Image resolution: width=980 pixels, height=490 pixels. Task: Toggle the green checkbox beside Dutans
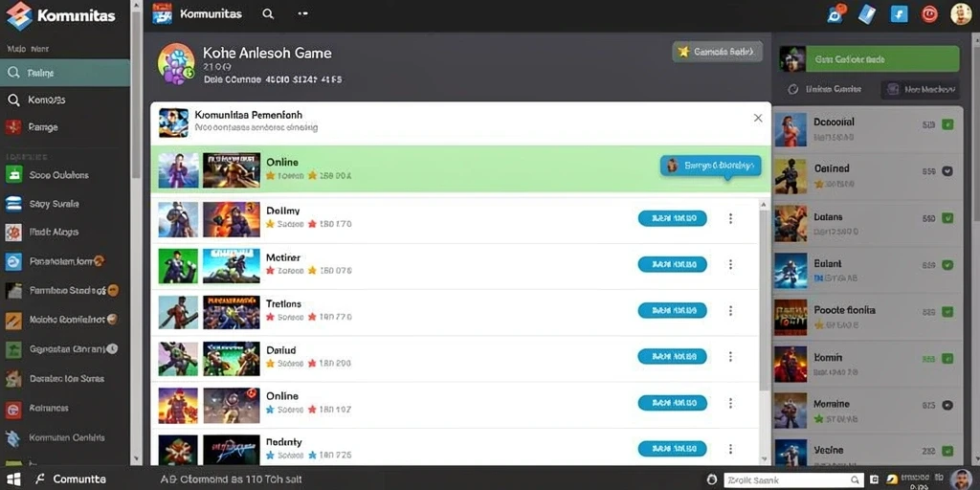click(947, 218)
